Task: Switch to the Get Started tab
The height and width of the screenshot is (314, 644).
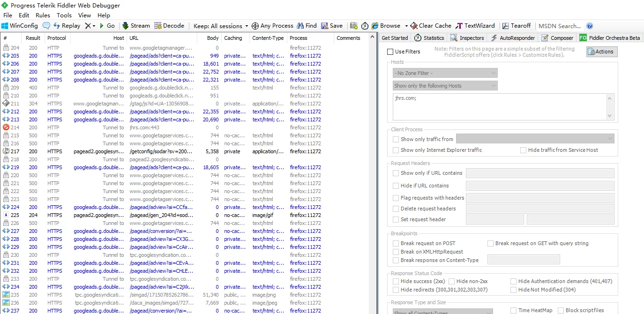Action: click(x=395, y=38)
